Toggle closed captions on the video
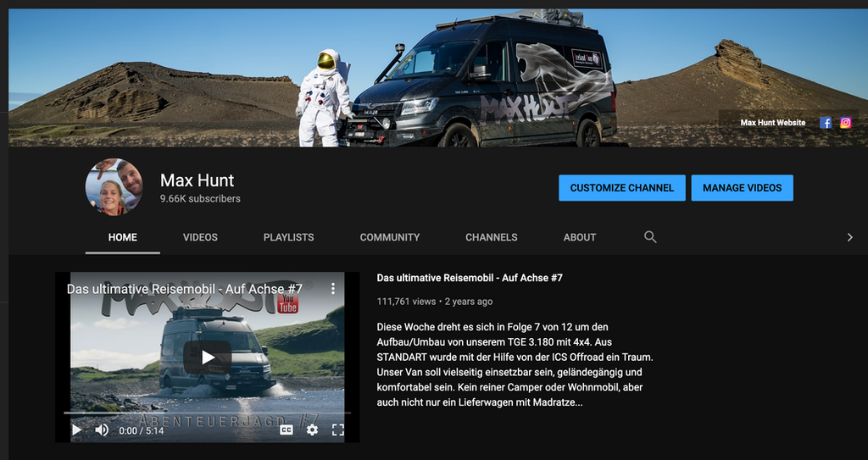This screenshot has height=460, width=868. [287, 430]
